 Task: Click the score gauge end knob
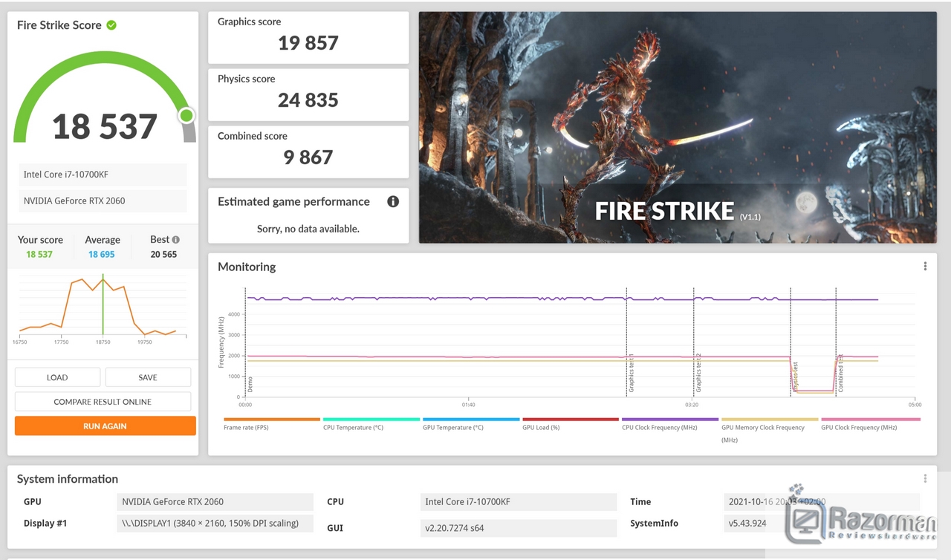click(x=186, y=115)
